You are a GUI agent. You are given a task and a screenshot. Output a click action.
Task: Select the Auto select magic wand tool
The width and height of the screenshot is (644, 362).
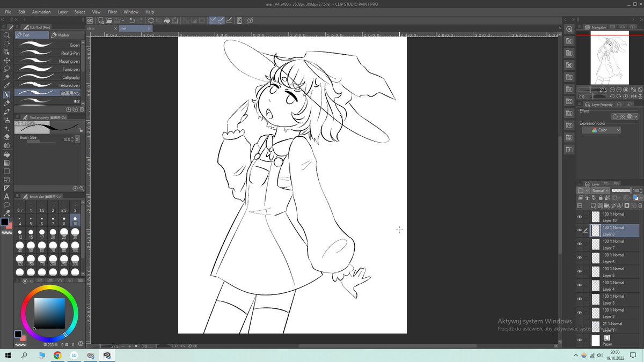coord(6,77)
